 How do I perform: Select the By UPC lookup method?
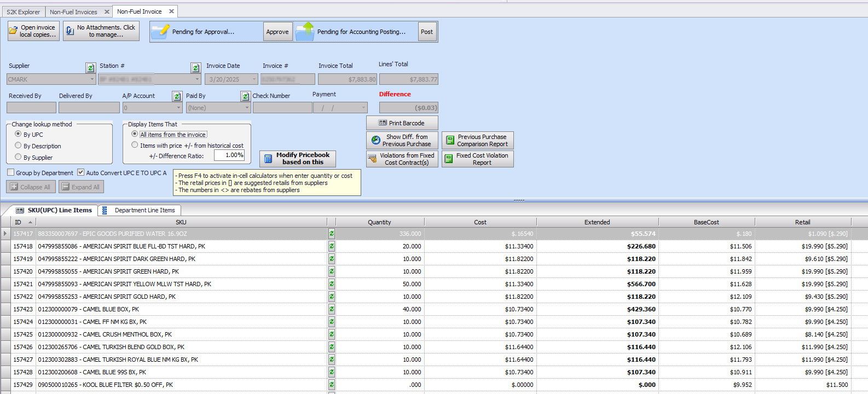[x=18, y=134]
